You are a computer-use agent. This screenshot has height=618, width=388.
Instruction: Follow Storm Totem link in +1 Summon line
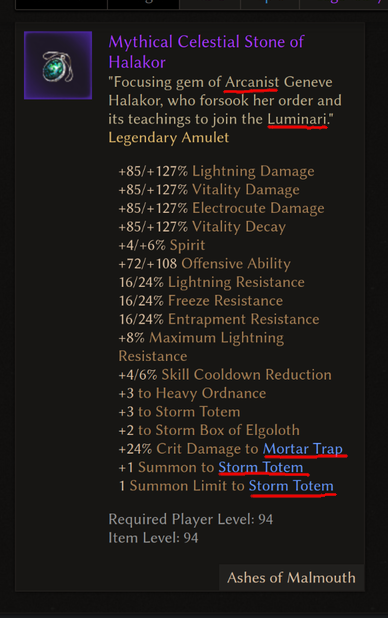[x=261, y=467]
